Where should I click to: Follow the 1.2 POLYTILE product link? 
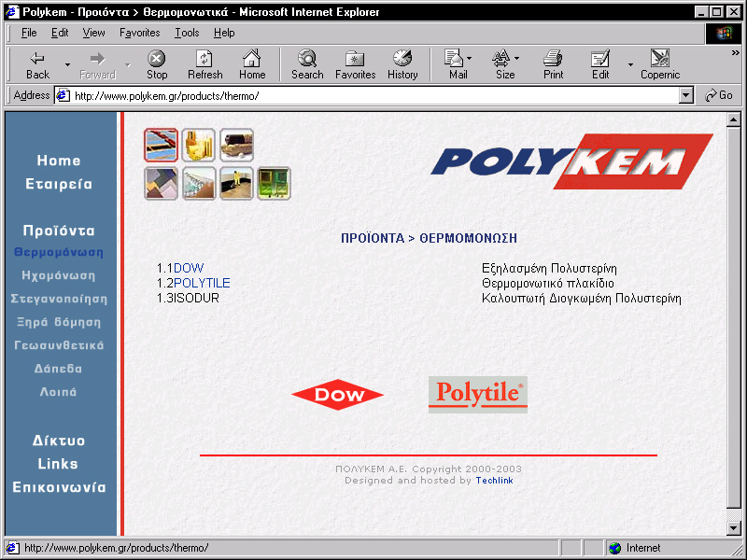pos(202,284)
